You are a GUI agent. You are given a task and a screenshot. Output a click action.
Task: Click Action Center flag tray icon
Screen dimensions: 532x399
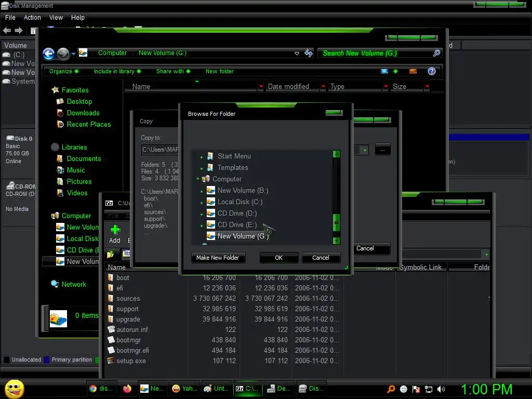[x=416, y=389]
